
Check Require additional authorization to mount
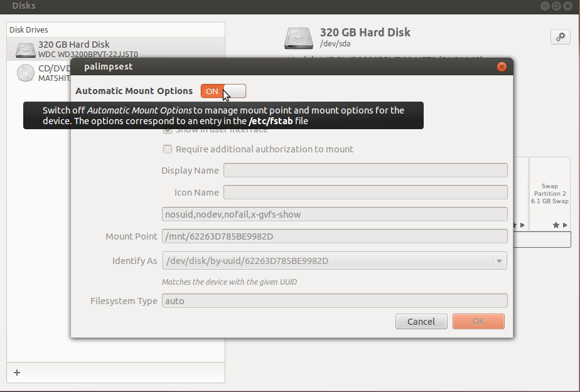coord(168,149)
